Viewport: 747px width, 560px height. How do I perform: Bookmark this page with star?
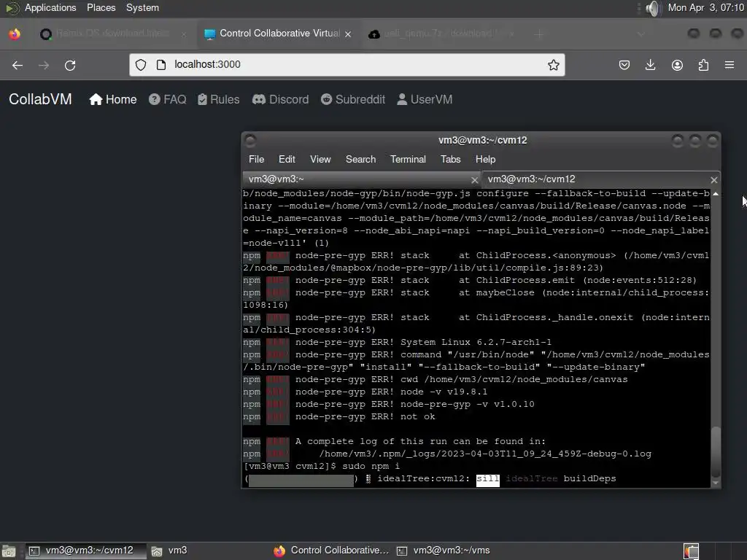coord(553,65)
